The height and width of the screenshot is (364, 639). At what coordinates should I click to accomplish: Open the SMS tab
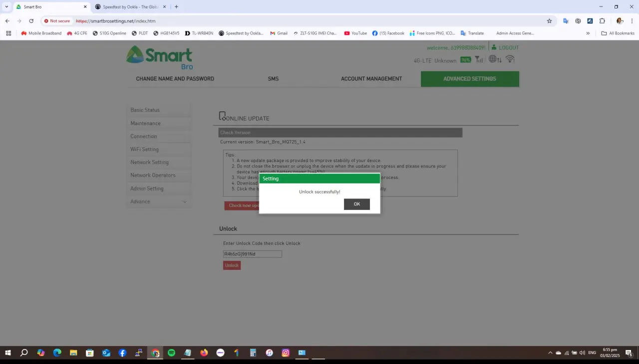[273, 79]
